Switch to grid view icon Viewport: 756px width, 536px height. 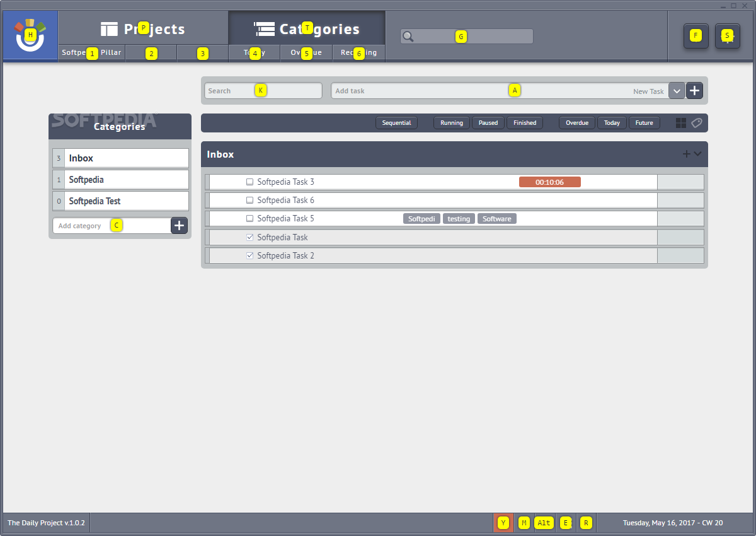pyautogui.click(x=681, y=123)
